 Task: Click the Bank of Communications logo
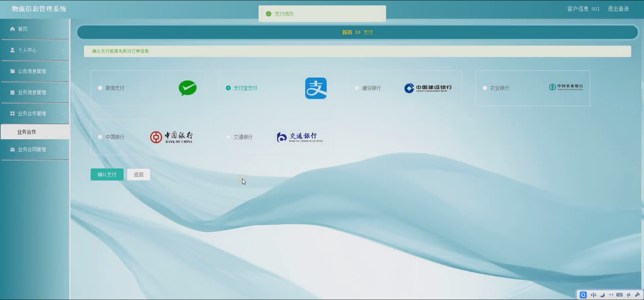coord(299,137)
